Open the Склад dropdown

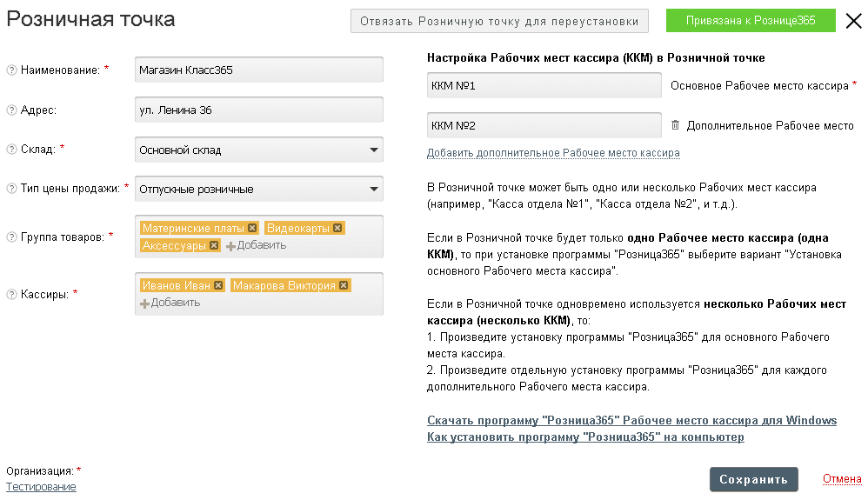(x=374, y=150)
